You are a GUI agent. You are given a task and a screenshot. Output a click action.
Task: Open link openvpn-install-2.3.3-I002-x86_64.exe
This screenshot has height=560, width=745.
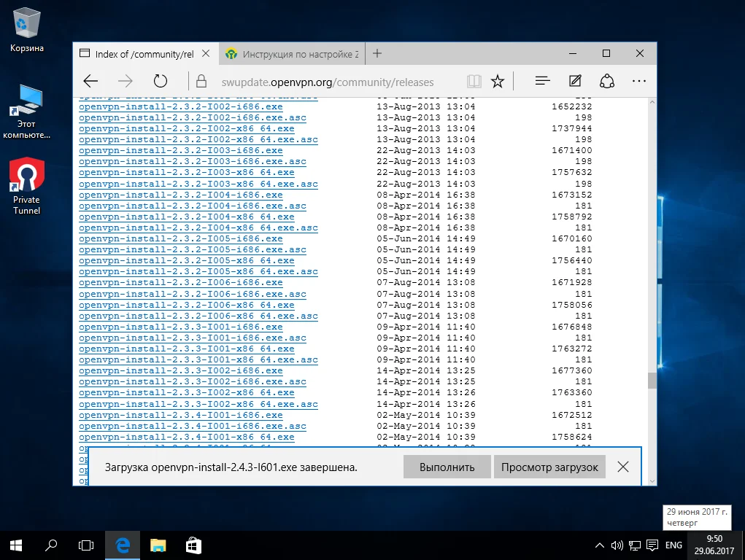click(x=186, y=393)
